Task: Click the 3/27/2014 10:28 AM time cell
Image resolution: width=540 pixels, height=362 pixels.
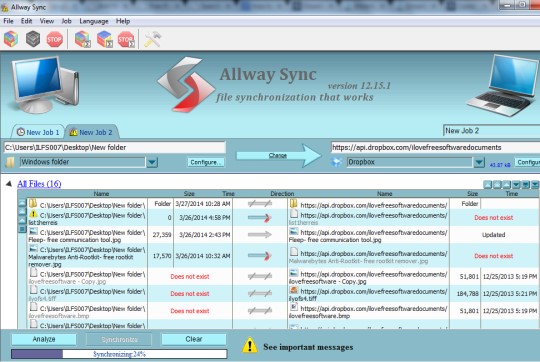Action: [203, 204]
